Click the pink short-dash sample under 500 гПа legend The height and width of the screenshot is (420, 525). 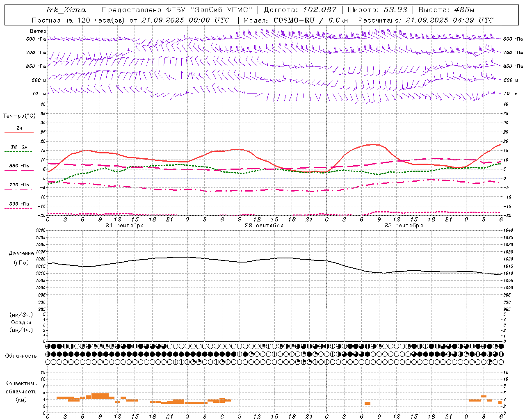pyautogui.click(x=19, y=208)
